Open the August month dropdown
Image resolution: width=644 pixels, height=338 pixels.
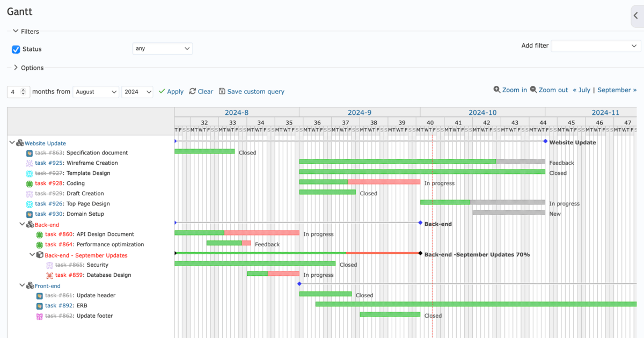tap(96, 91)
